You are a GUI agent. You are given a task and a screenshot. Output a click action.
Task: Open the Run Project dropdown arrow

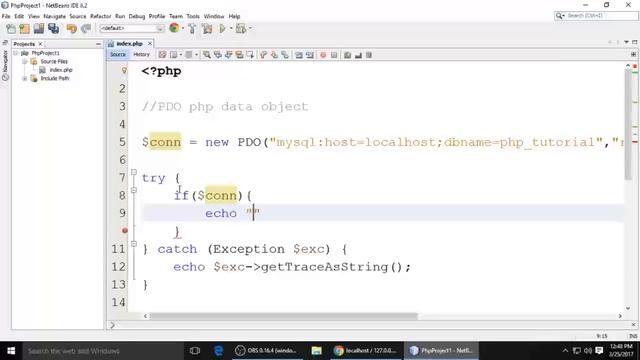(x=231, y=29)
